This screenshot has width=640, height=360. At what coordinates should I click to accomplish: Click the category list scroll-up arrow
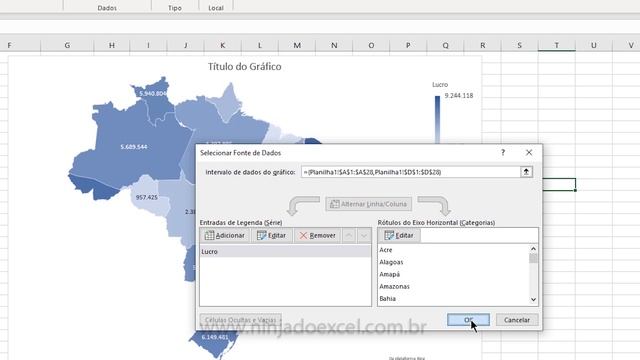tap(533, 249)
